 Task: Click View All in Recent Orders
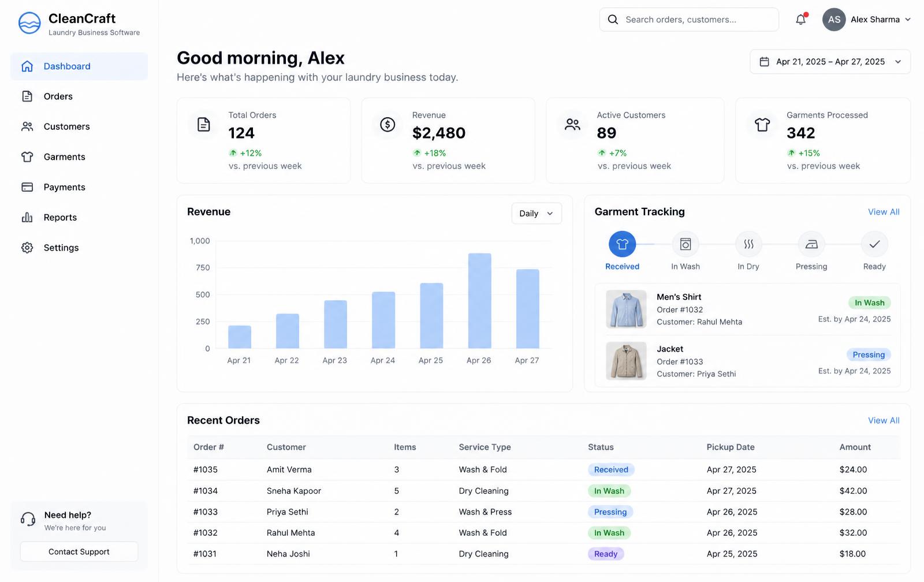[884, 420]
